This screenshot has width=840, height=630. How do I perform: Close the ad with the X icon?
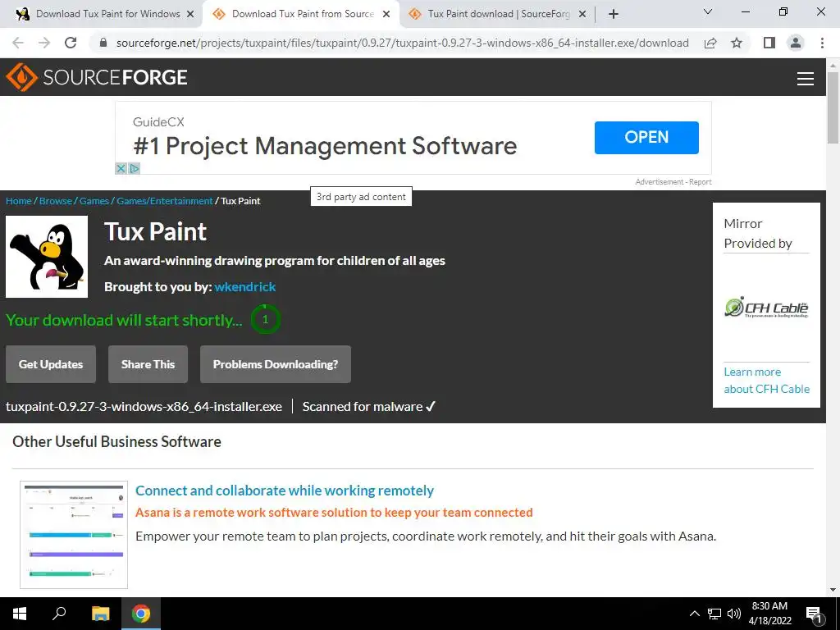point(121,169)
